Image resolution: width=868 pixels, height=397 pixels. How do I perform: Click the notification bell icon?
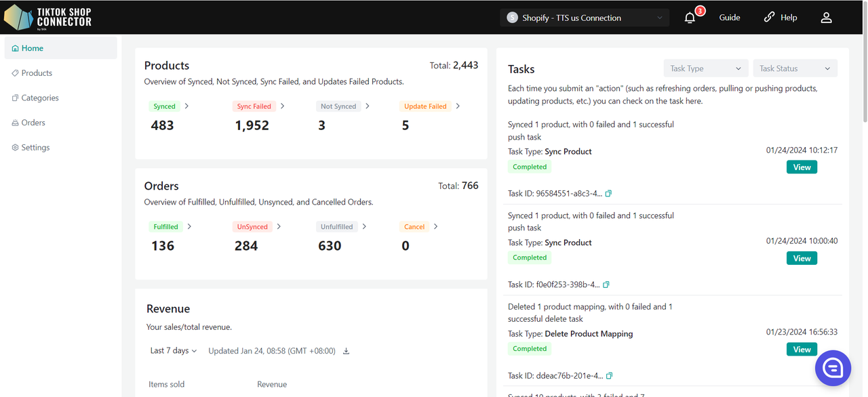click(x=690, y=18)
